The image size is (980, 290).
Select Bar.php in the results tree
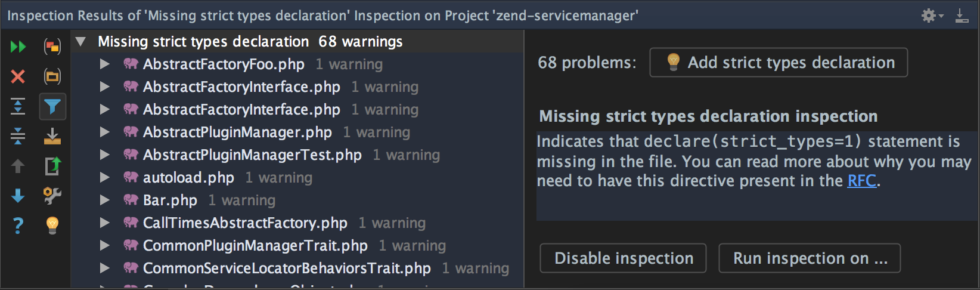170,200
